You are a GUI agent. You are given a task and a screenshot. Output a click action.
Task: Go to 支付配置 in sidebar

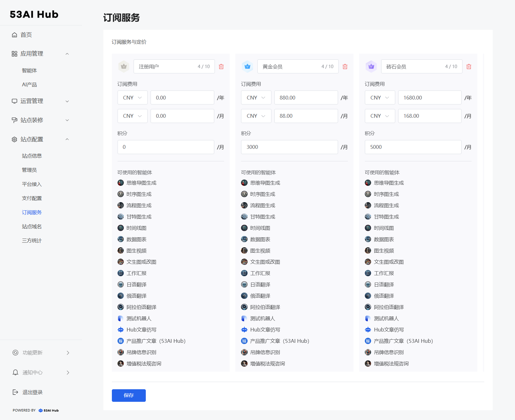[x=32, y=198]
